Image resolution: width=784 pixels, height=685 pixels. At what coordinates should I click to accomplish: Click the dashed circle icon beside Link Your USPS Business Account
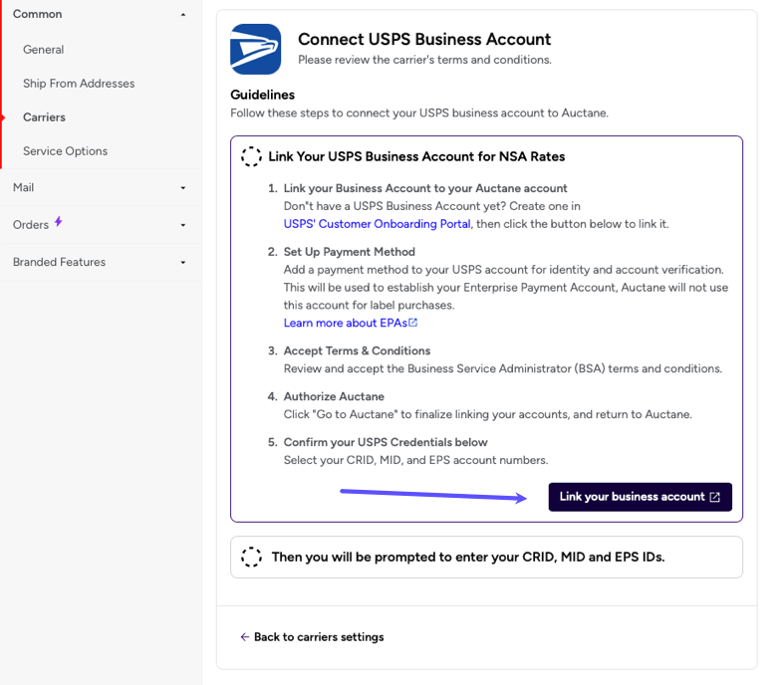251,156
